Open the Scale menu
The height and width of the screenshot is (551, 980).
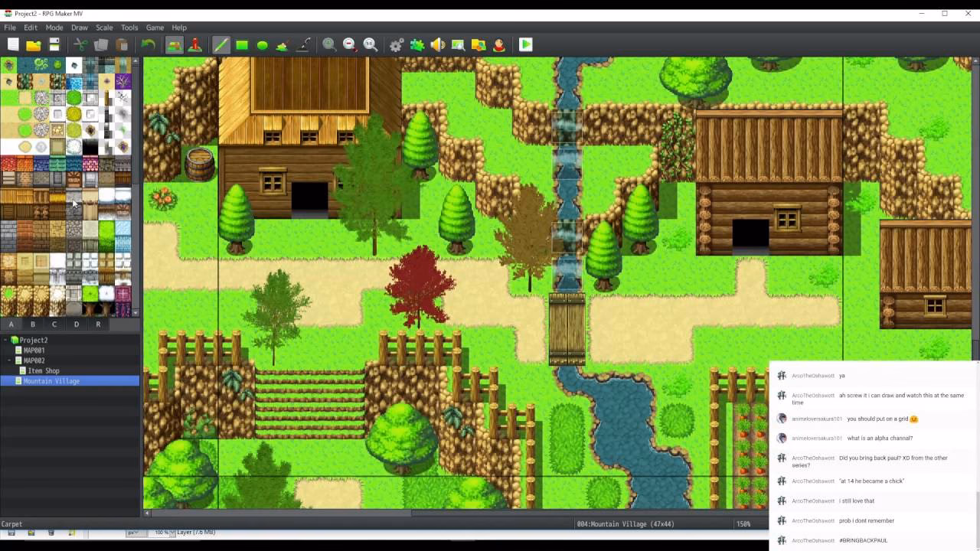104,28
